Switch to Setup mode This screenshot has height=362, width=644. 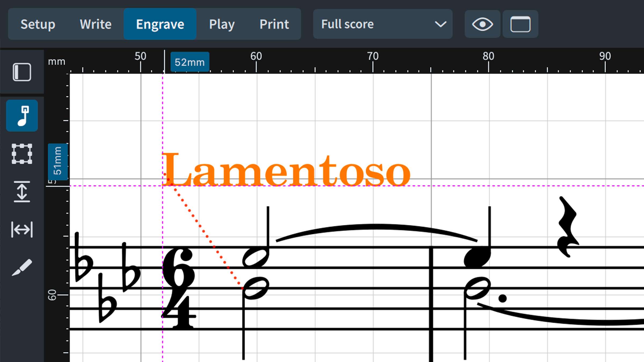pyautogui.click(x=38, y=24)
